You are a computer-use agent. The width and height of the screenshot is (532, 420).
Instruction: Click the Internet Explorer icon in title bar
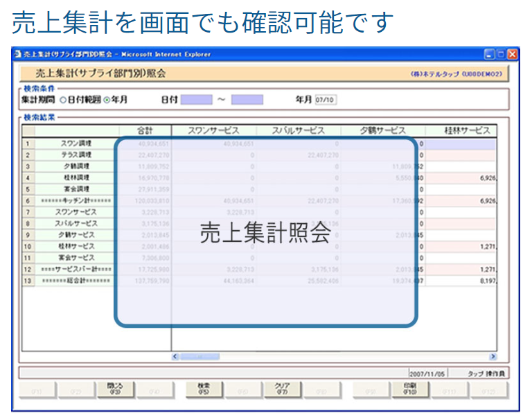(17, 54)
